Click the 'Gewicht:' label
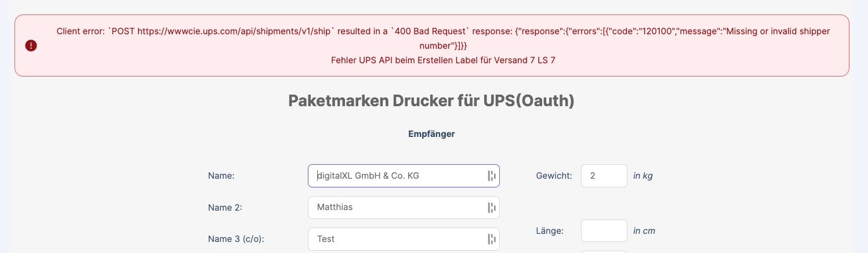This screenshot has height=253, width=868. point(554,176)
